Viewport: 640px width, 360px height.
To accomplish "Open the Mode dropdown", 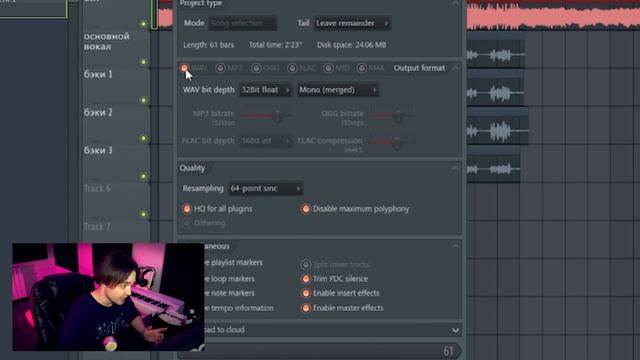I will point(242,23).
